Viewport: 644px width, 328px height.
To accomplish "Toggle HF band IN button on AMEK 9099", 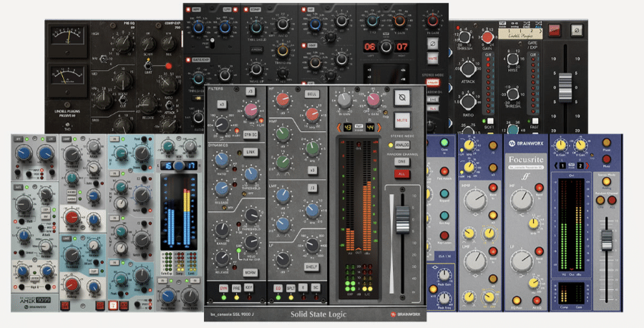I will 114,140.
